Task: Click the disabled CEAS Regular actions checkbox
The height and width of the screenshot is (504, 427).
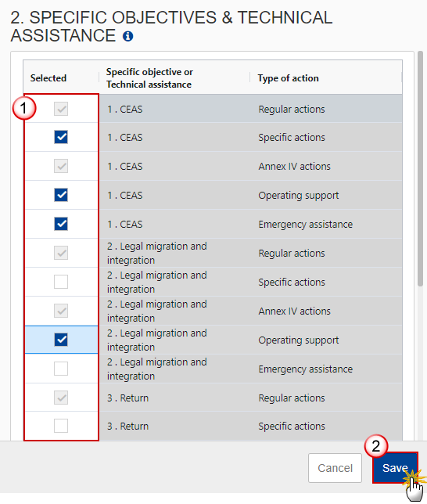Action: (61, 109)
